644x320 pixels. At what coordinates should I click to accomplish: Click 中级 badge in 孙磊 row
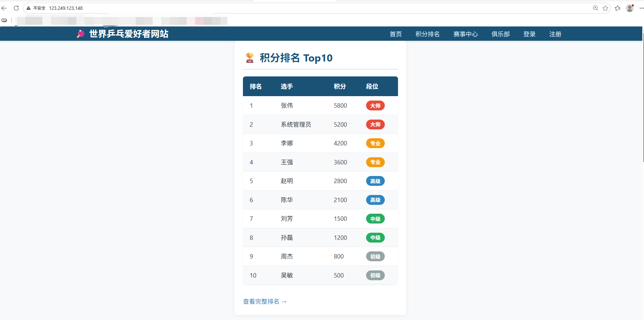click(x=375, y=238)
